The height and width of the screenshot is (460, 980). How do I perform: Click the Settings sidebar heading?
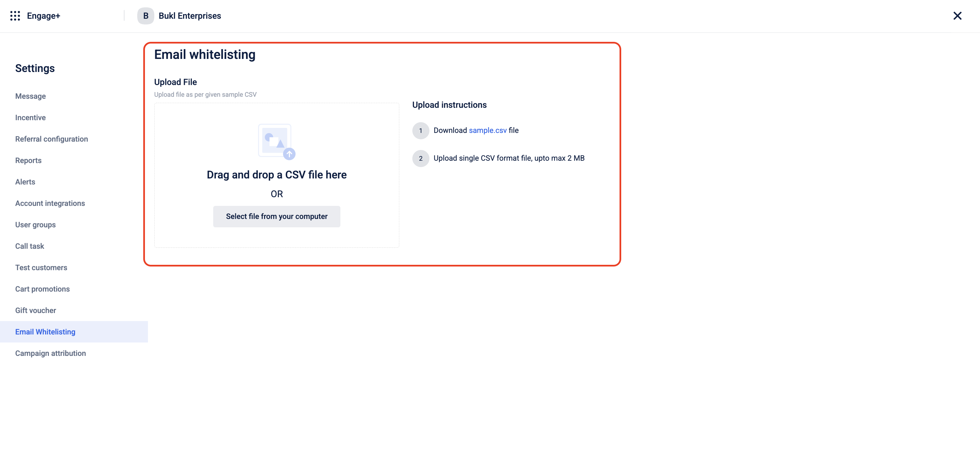35,69
